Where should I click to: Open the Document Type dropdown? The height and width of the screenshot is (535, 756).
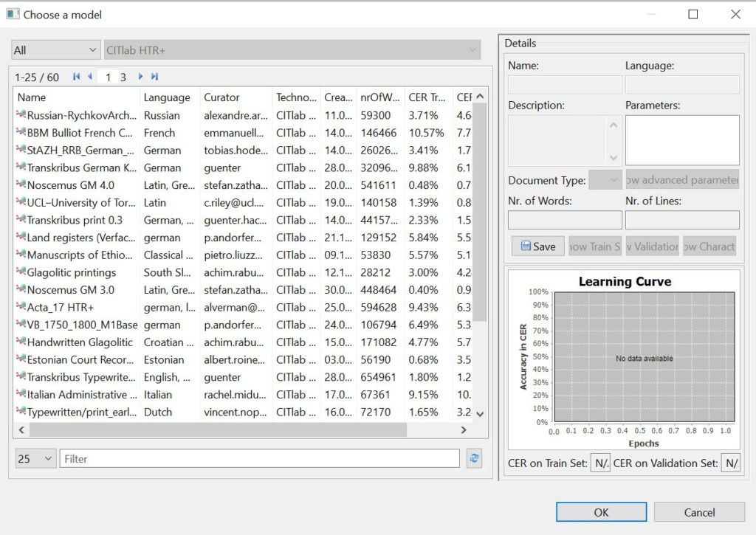(x=605, y=180)
